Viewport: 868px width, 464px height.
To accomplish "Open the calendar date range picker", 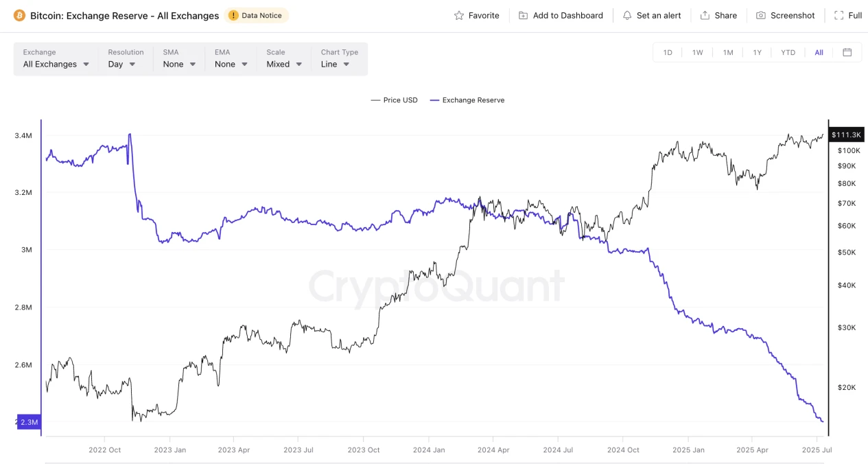I will click(847, 52).
